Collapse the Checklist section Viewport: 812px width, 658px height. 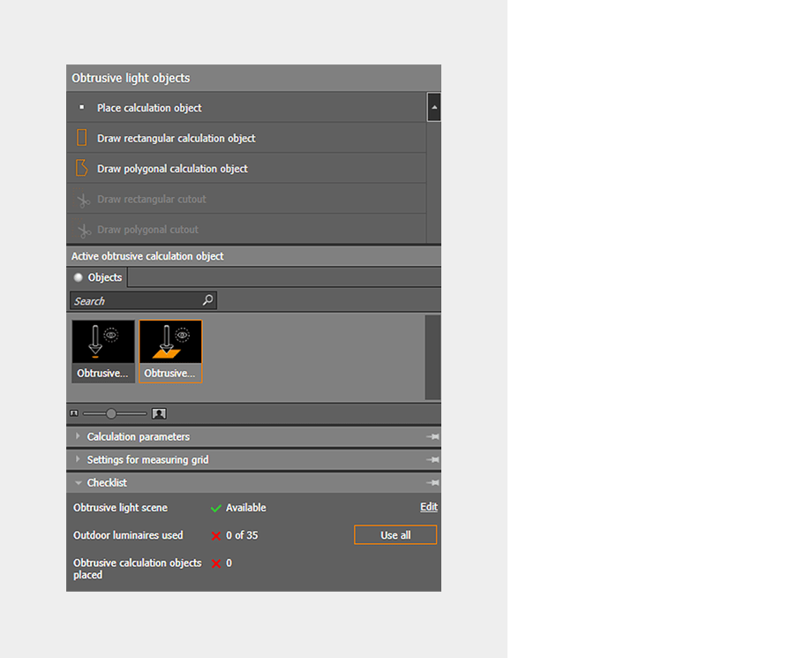(x=107, y=482)
